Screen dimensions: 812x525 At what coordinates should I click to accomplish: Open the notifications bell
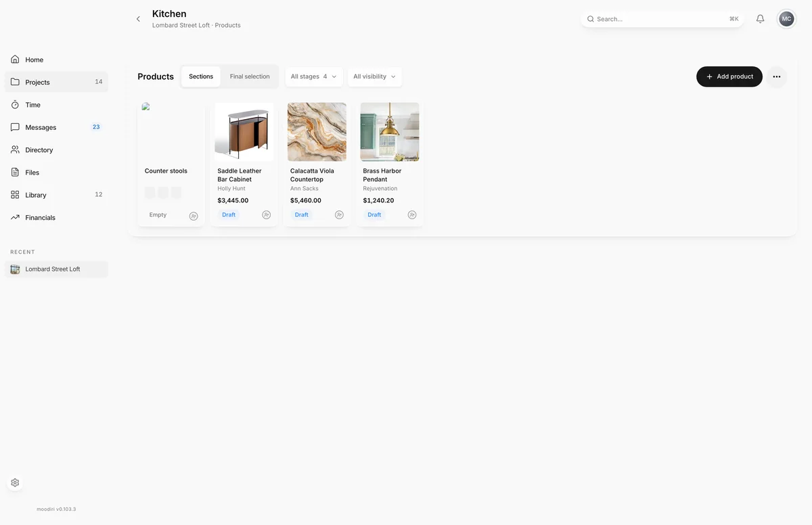(x=760, y=19)
